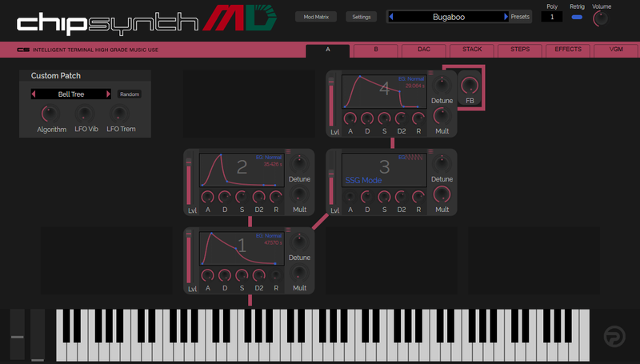Open the DAC tab
640x364 pixels.
(424, 50)
